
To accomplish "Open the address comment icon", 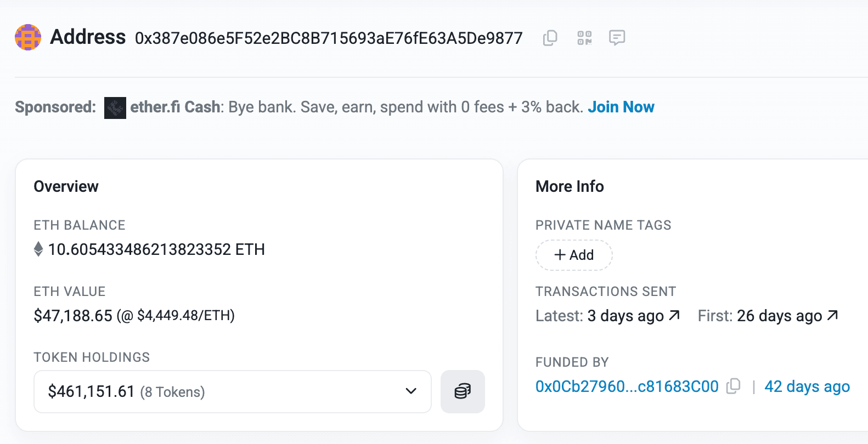I will click(617, 38).
